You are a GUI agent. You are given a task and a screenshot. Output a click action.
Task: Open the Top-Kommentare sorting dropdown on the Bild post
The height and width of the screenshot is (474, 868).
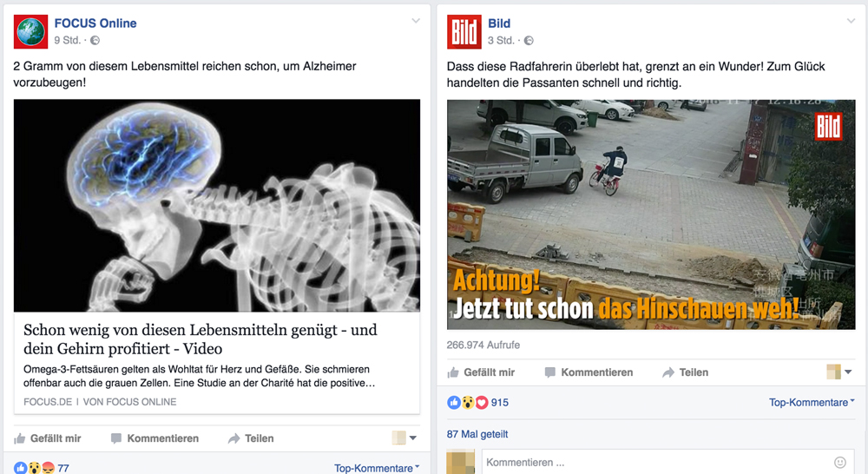tap(812, 403)
